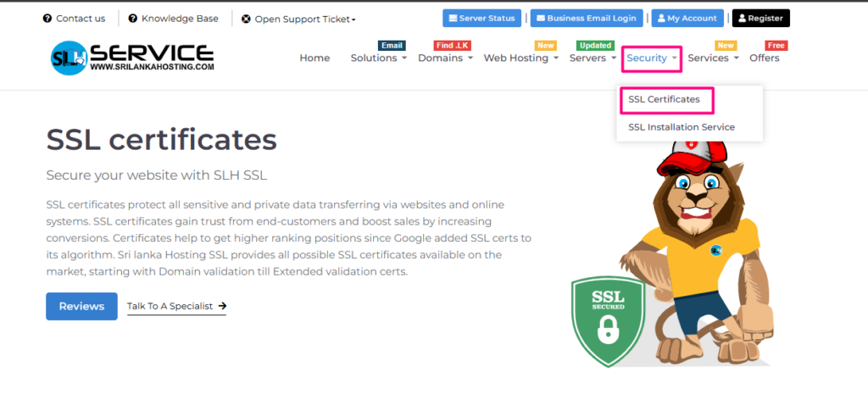Open My Account
The height and width of the screenshot is (406, 868).
click(687, 18)
